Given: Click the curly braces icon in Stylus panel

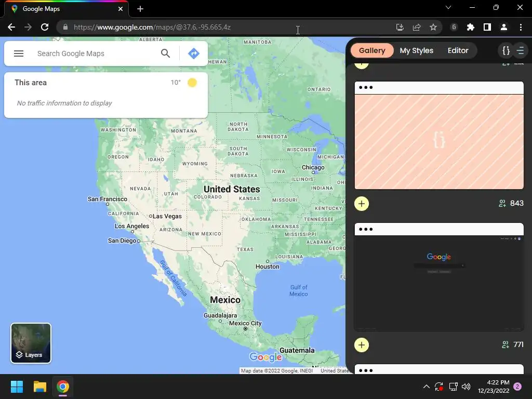Looking at the screenshot, I should (x=506, y=50).
